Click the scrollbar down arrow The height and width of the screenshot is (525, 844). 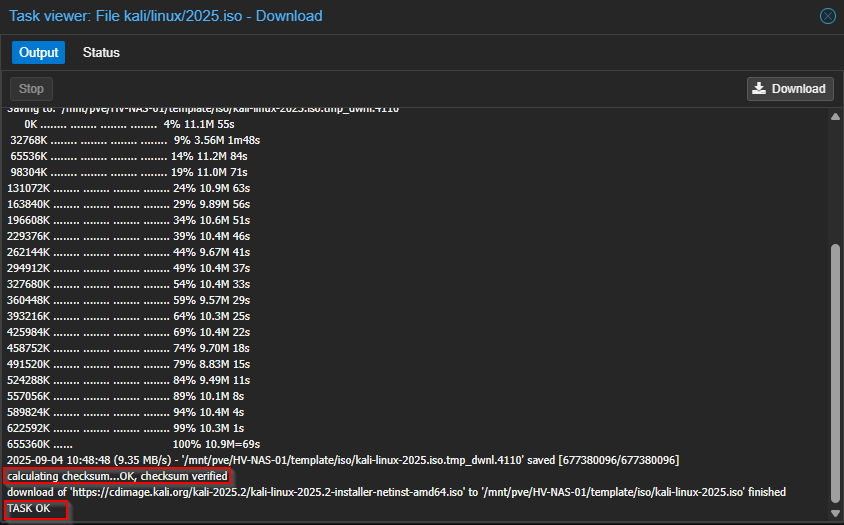click(835, 513)
